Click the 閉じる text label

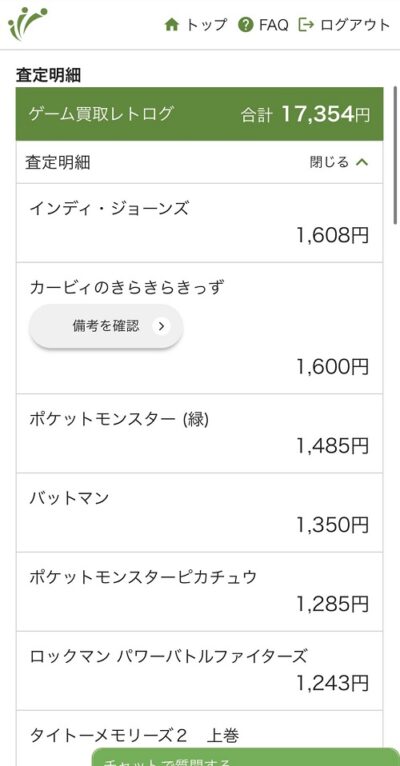(x=329, y=162)
